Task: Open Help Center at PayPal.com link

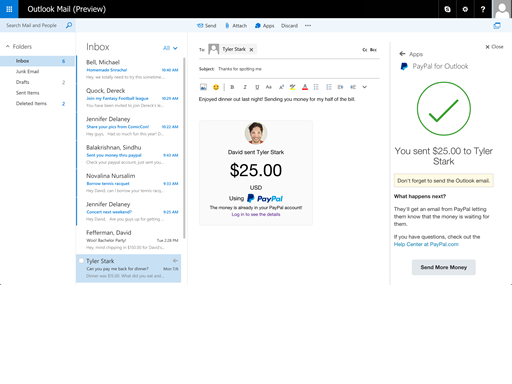Action: pos(426,244)
